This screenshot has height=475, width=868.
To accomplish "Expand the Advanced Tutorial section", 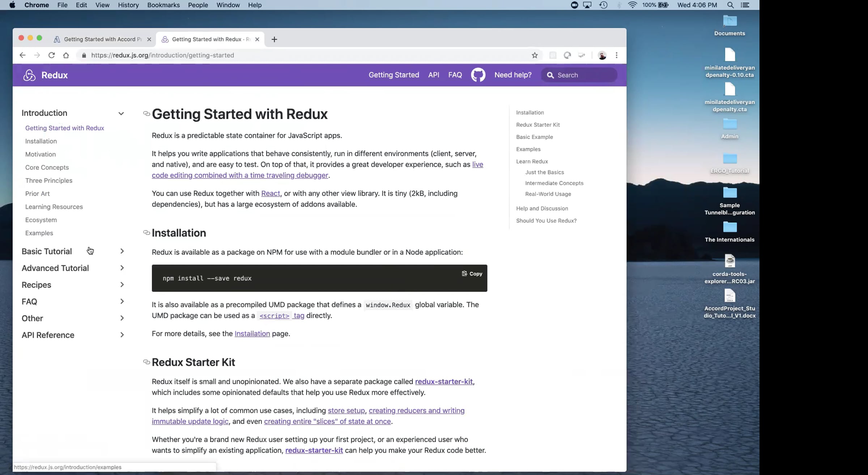I will tap(122, 268).
